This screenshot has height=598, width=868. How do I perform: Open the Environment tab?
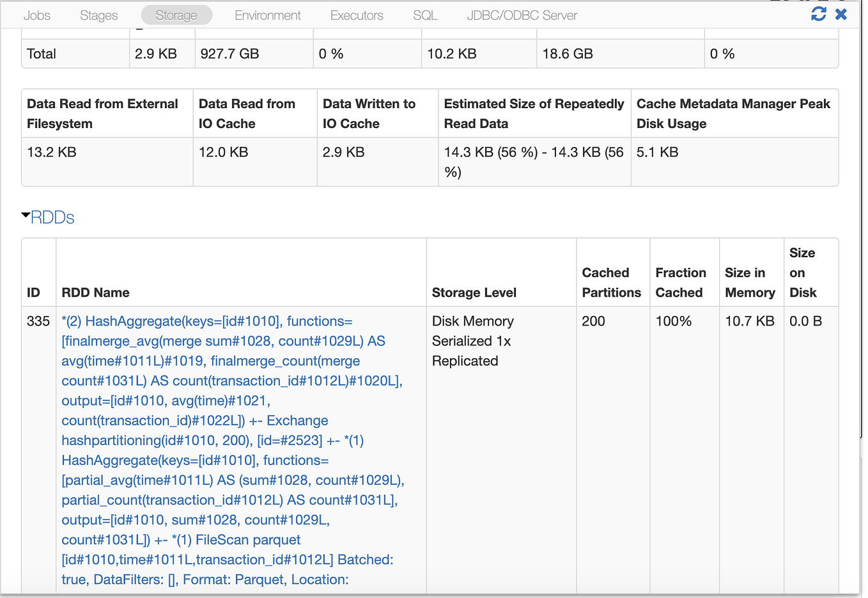pyautogui.click(x=268, y=15)
